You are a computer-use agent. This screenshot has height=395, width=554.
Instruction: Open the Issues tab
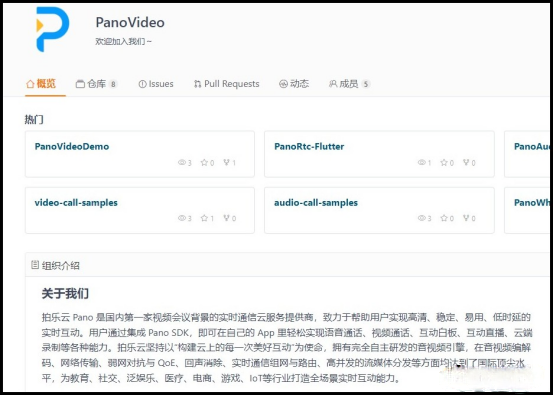pyautogui.click(x=156, y=84)
